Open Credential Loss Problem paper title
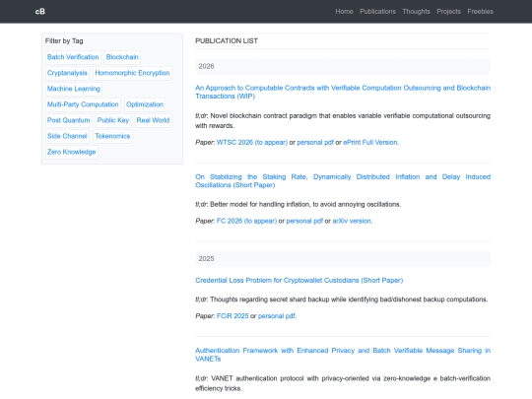 299,280
